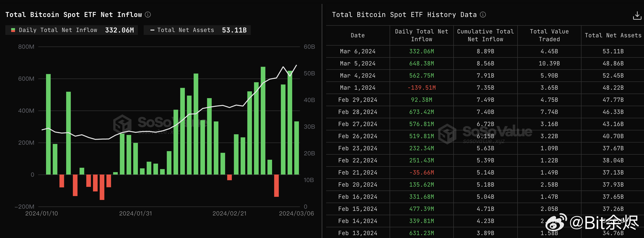Click the info icon beside History Data title
This screenshot has width=644, height=238.
pyautogui.click(x=483, y=15)
